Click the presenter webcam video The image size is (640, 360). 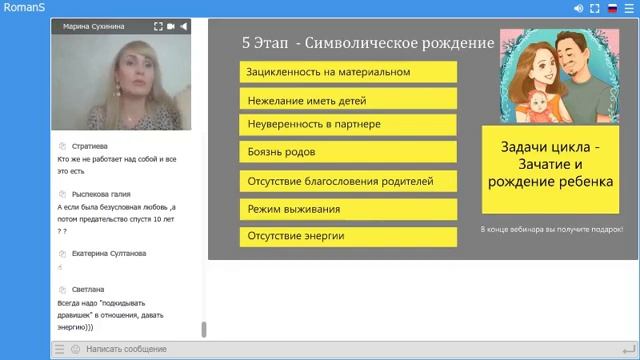(x=121, y=82)
